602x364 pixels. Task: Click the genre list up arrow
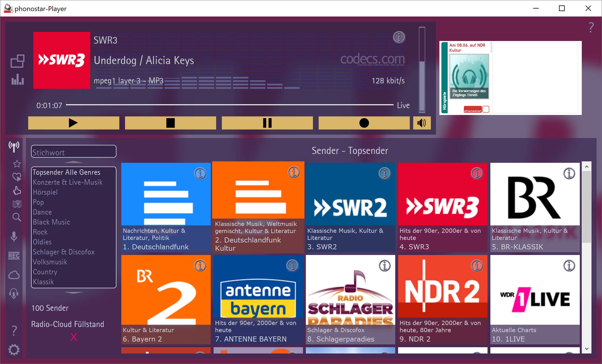(x=73, y=162)
